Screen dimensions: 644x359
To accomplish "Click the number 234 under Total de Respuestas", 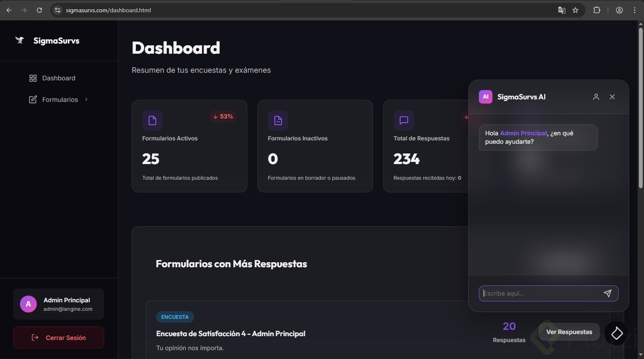I will coord(406,159).
